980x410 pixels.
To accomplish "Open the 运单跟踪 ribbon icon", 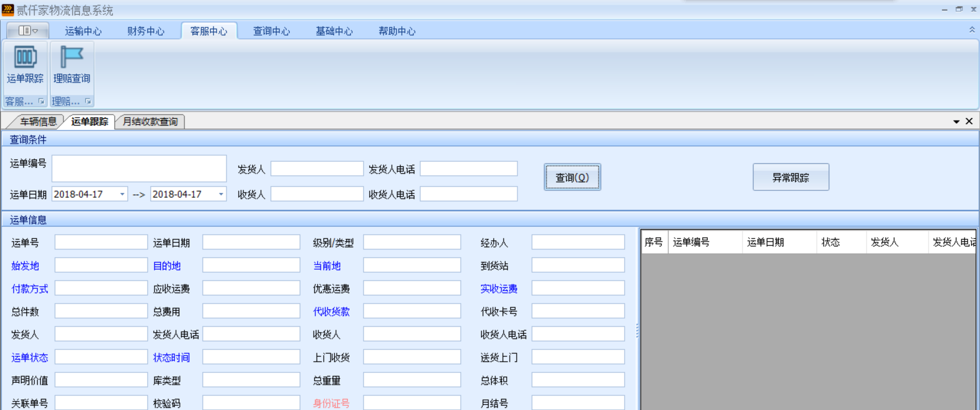I will (x=25, y=58).
